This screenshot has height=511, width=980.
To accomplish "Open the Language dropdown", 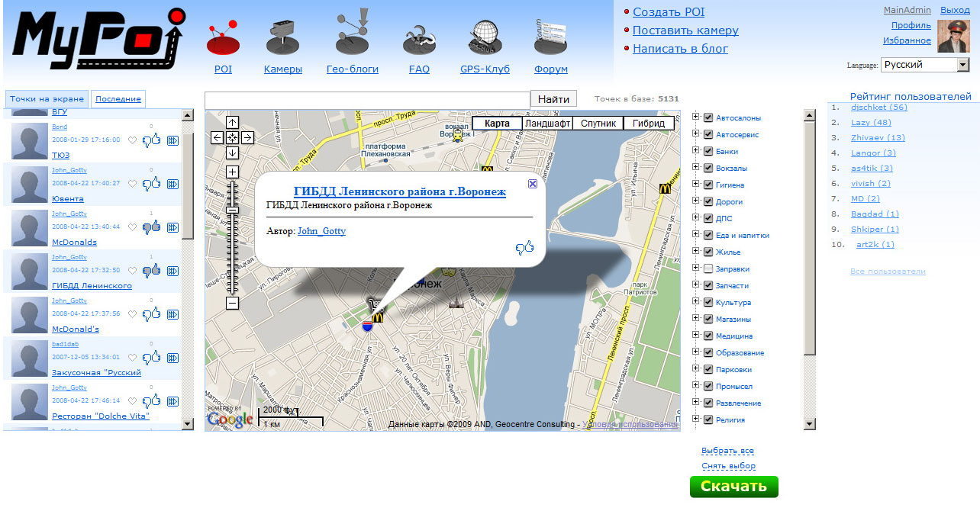I will pyautogui.click(x=925, y=65).
